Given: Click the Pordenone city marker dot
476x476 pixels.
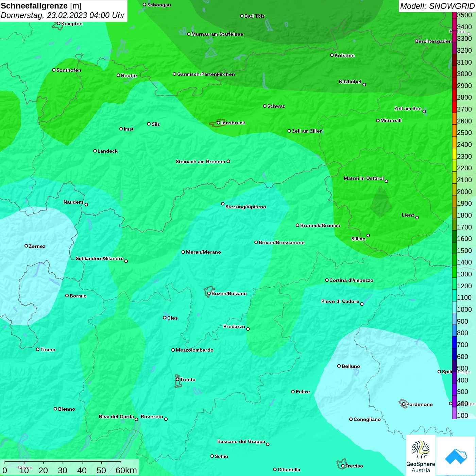Looking at the screenshot, I should pos(404,404).
